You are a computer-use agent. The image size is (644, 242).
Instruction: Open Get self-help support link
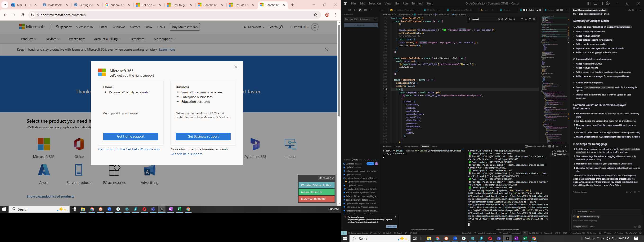186,154
